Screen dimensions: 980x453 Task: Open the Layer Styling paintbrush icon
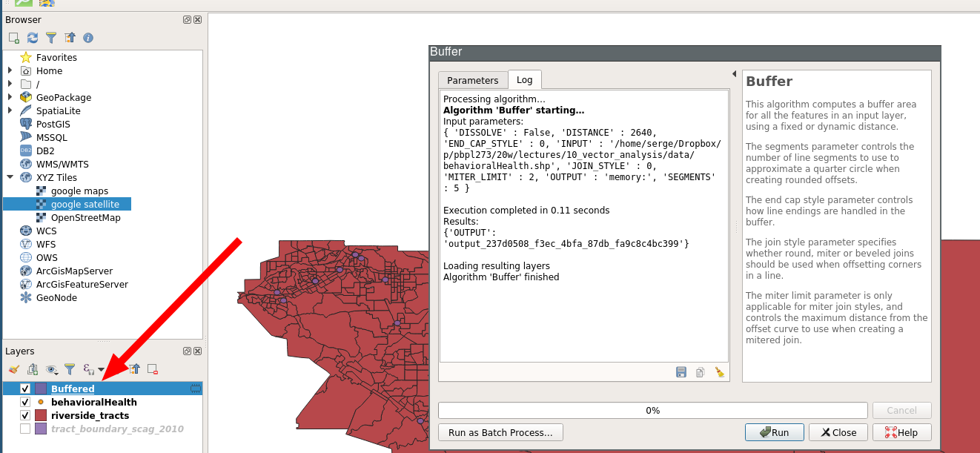[x=13, y=368]
